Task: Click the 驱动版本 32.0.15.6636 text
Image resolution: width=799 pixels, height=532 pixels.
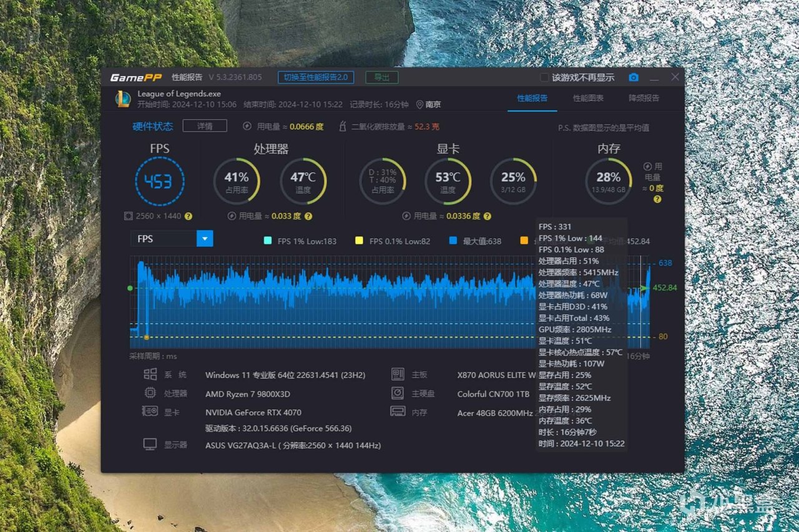Action: (x=278, y=428)
